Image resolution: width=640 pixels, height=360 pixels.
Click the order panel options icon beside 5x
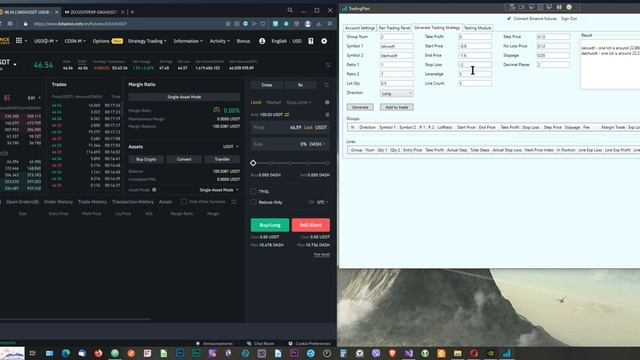pos(326,85)
